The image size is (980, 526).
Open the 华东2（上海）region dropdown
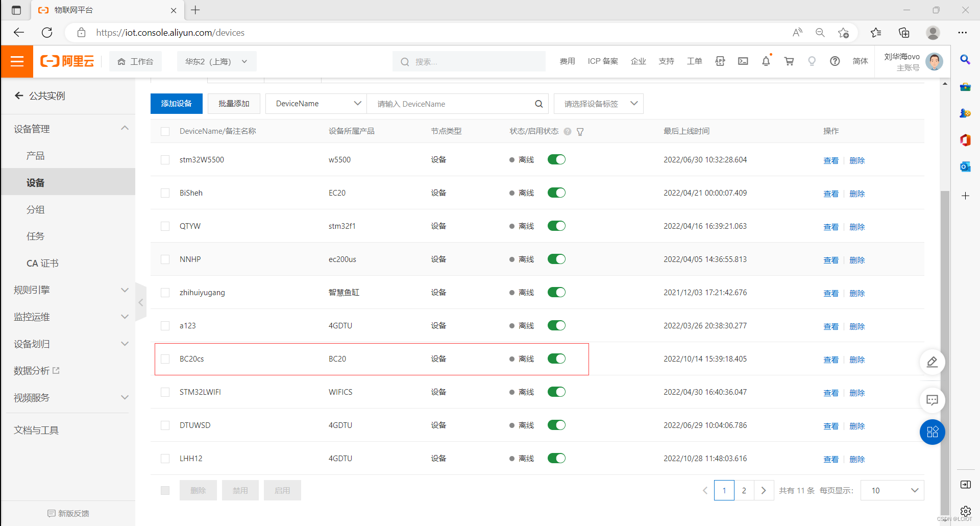click(x=216, y=61)
